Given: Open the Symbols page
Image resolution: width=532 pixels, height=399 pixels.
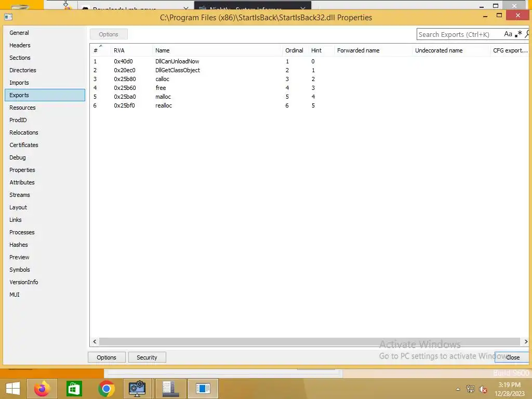Looking at the screenshot, I should [45, 270].
